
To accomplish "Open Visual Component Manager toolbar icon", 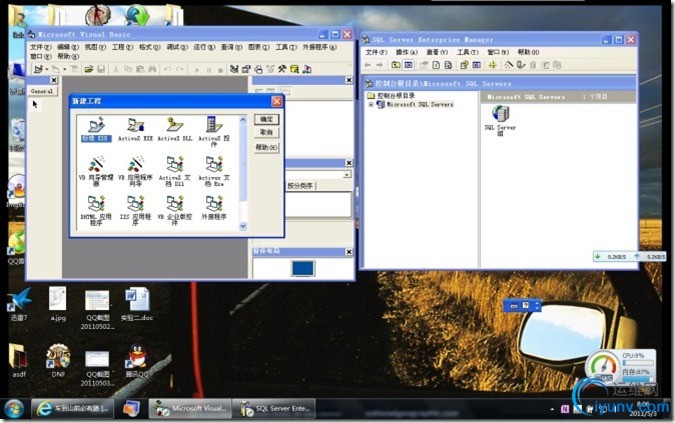I will click(307, 69).
